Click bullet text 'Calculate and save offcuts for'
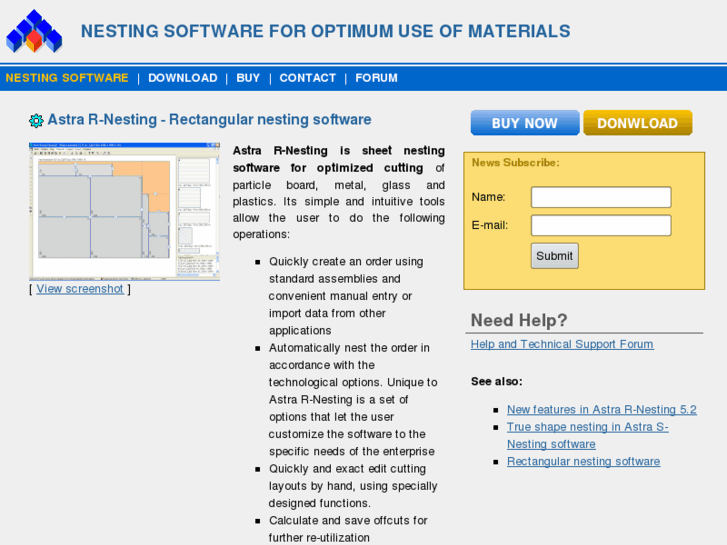 pos(348,520)
